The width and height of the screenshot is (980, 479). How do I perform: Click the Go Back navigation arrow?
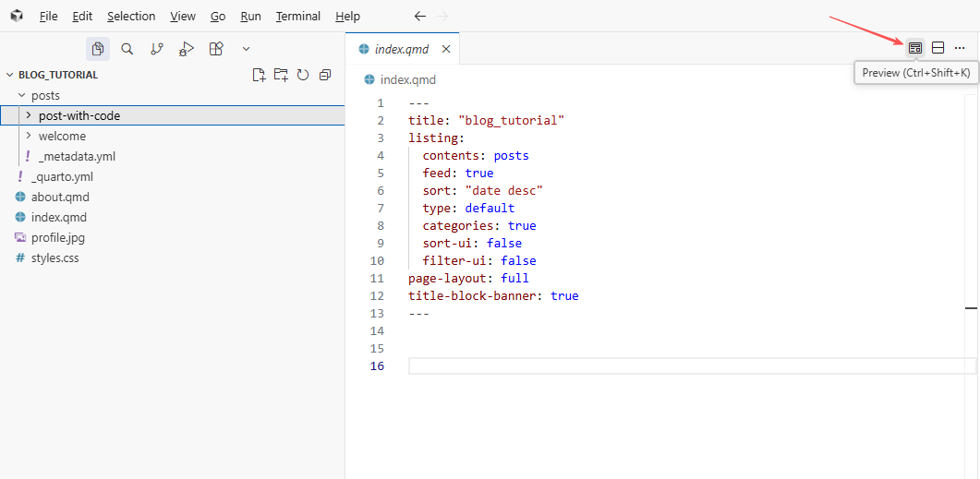pyautogui.click(x=420, y=17)
